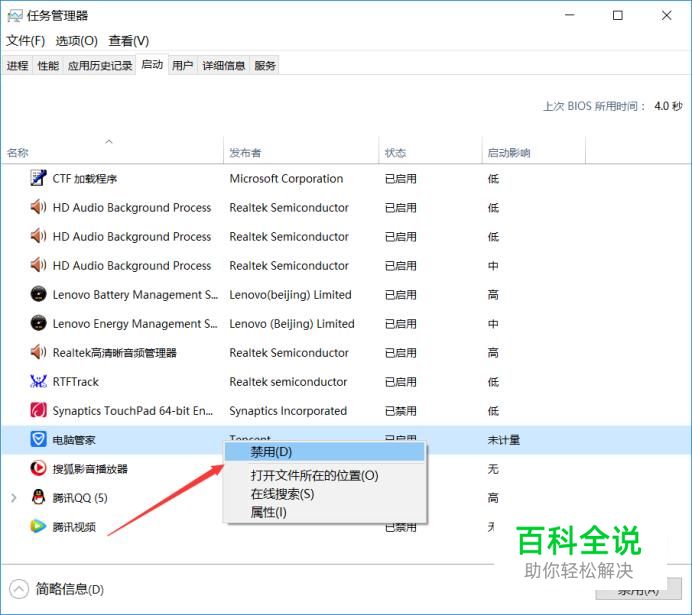The image size is (692, 615).
Task: Click 未计量 impact of 电脑管家
Action: point(504,440)
